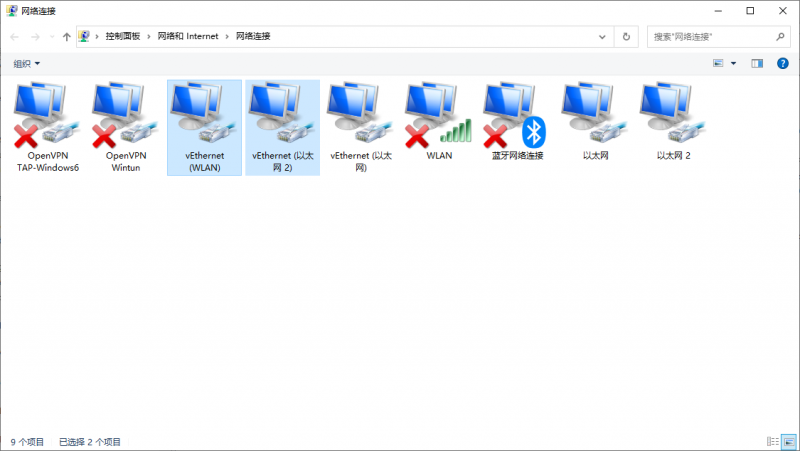Open the 组织 dropdown menu
This screenshot has height=451, width=800.
[x=27, y=64]
